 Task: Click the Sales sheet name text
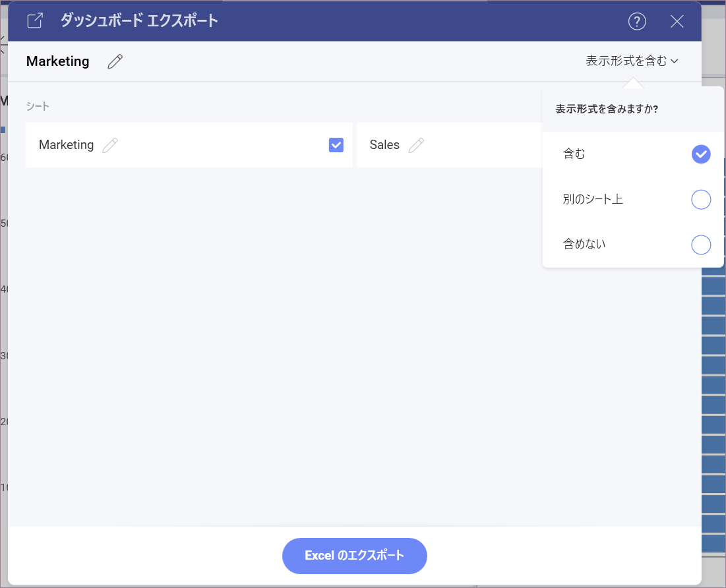(x=384, y=145)
